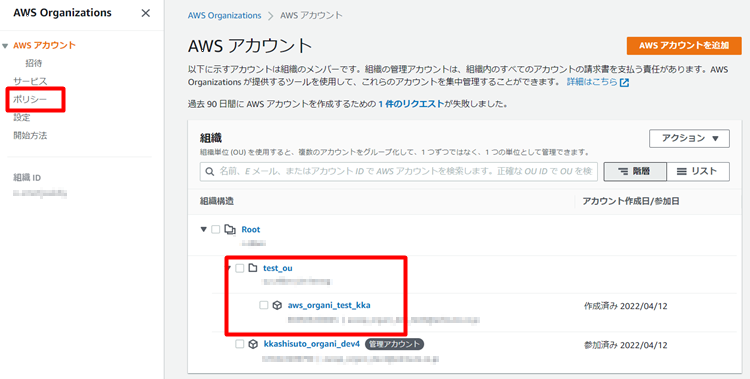Click the aws_organi_test_kka account cube icon
The image size is (750, 379).
(x=277, y=305)
